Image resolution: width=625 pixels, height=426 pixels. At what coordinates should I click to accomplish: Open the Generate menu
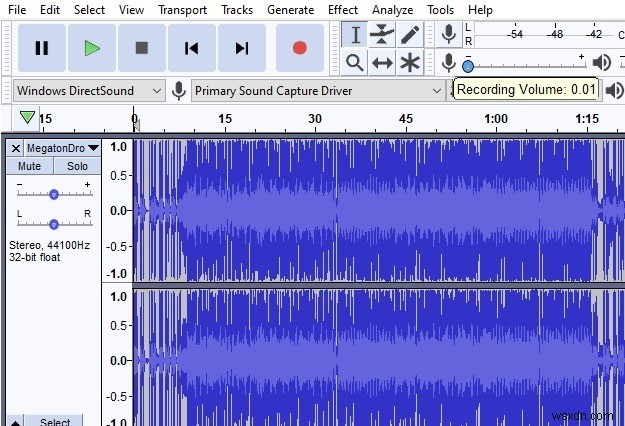click(291, 10)
